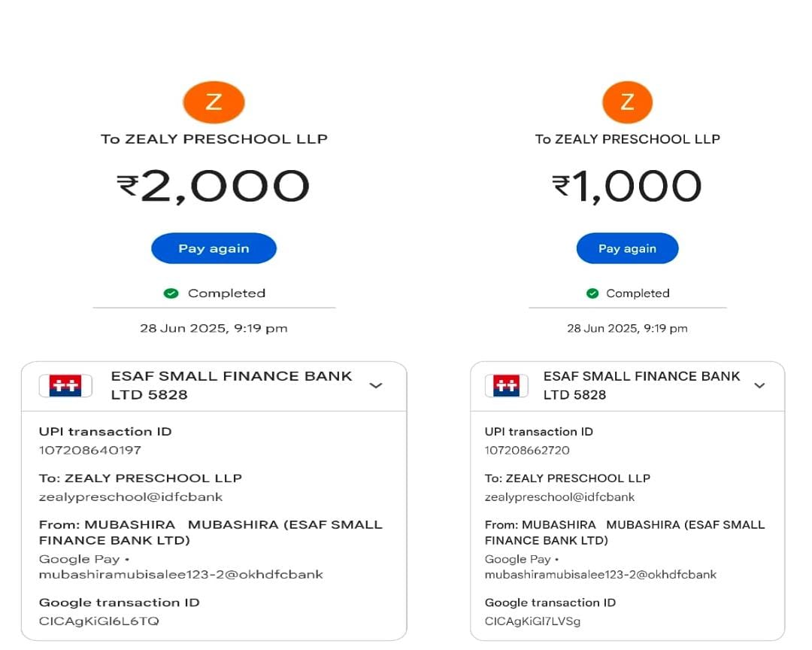
Task: Click zealypreschool@idfcbank in the ₹1,000 receipt
Action: [559, 497]
